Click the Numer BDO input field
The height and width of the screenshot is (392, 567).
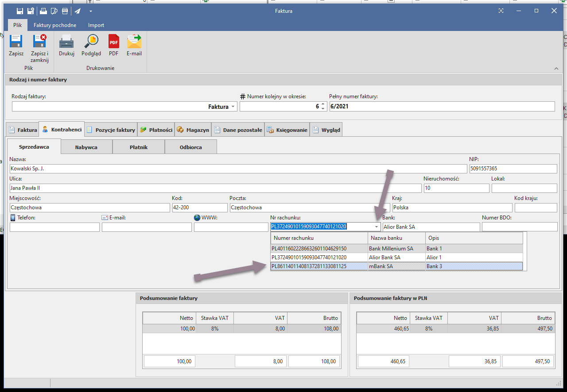point(519,227)
